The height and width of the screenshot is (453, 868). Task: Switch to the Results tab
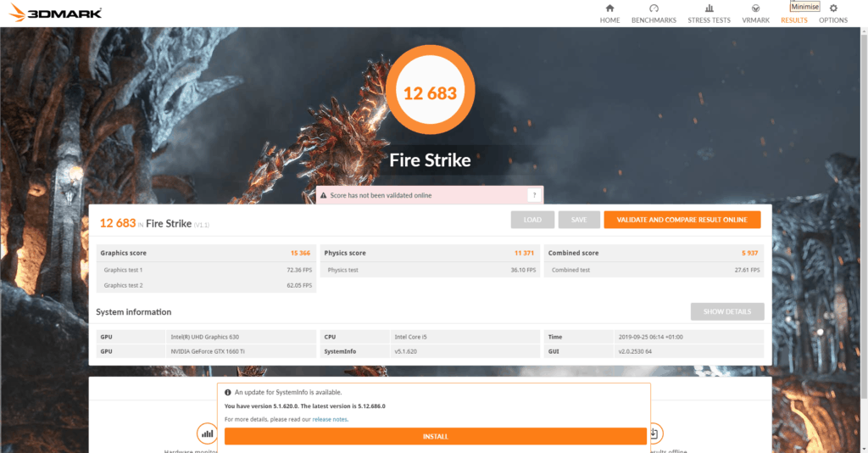[x=793, y=20]
